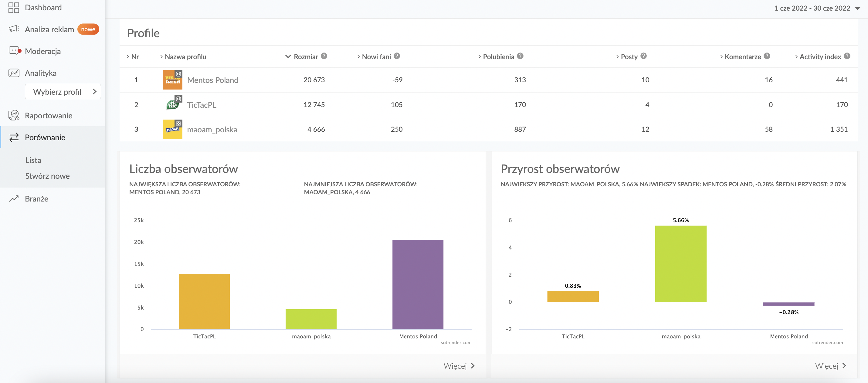
Task: Click the Branże trend arrow icon
Action: coord(14,198)
